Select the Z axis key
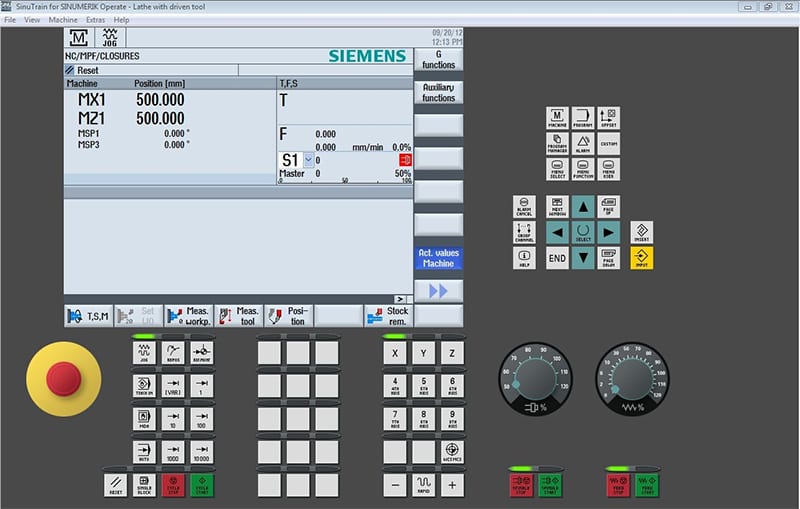This screenshot has width=800, height=509. 452,353
